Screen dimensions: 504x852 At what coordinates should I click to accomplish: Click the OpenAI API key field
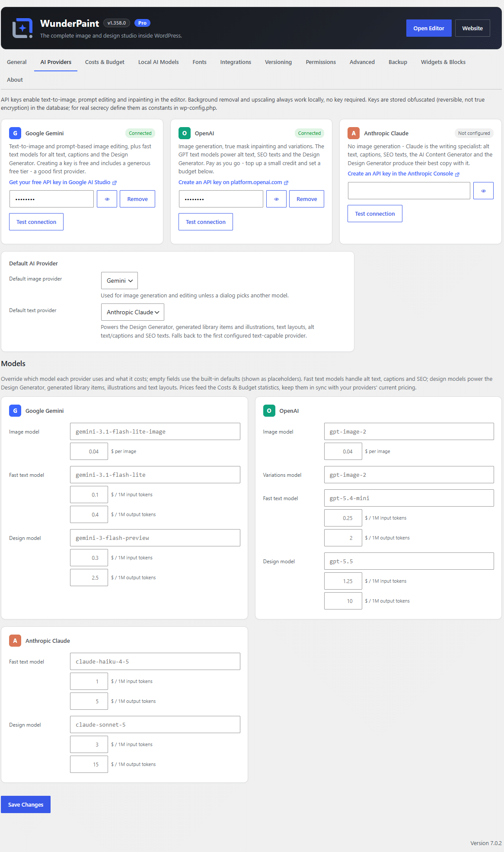click(221, 199)
